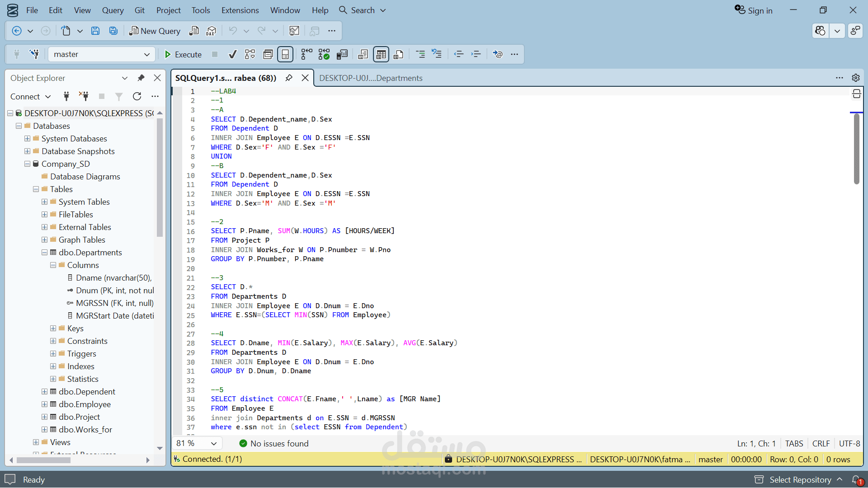Screen dimensions: 868x488
Task: Click the Redo icon
Action: 261,31
